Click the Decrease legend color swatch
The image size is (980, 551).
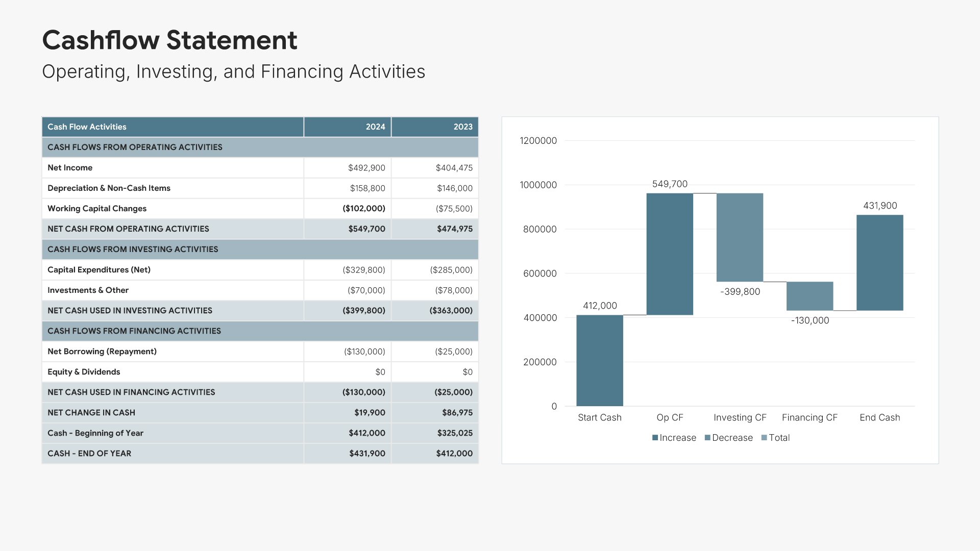click(707, 438)
